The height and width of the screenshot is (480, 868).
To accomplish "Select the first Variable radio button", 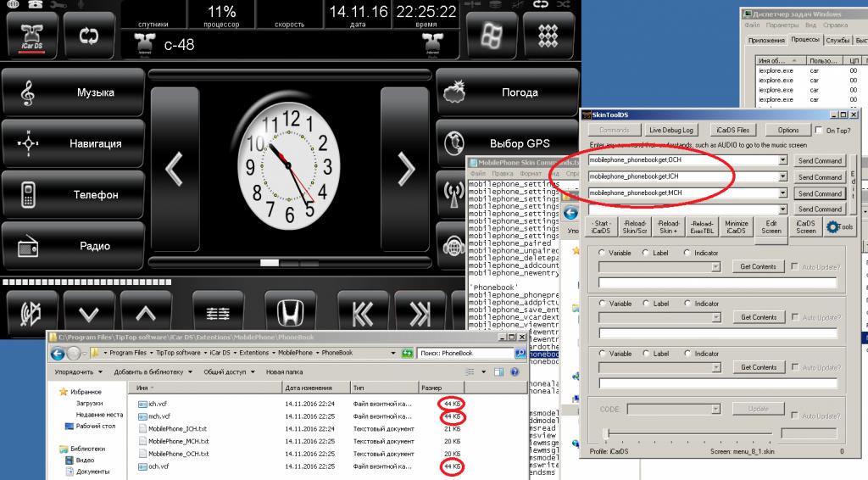I will [603, 254].
